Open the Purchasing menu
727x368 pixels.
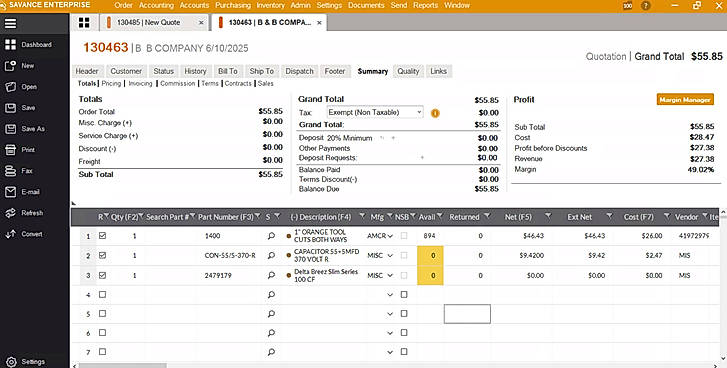233,6
